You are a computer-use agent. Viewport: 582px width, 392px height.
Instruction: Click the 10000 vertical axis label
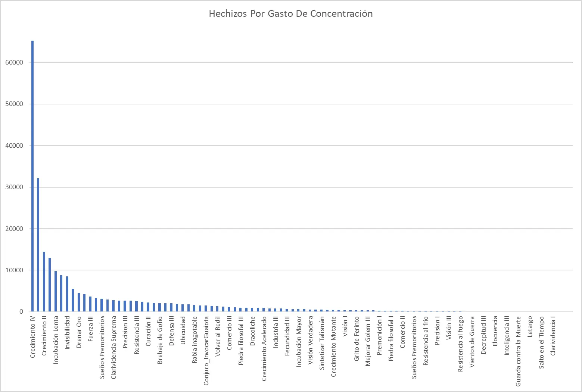point(15,270)
